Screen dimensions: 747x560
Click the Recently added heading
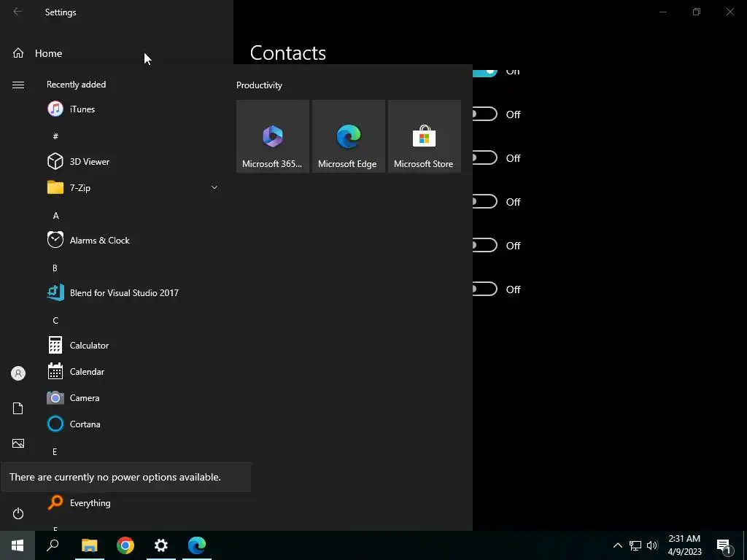click(x=76, y=85)
